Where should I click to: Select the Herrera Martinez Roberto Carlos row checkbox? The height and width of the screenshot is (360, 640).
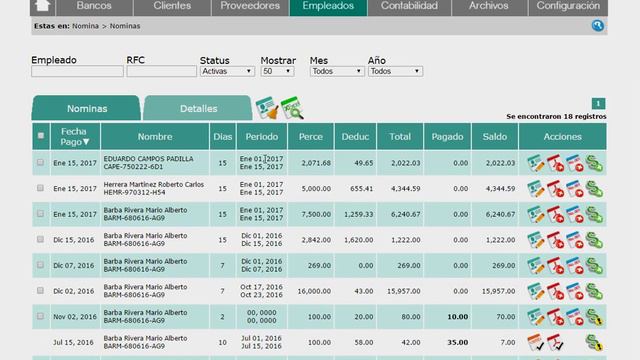[40, 188]
